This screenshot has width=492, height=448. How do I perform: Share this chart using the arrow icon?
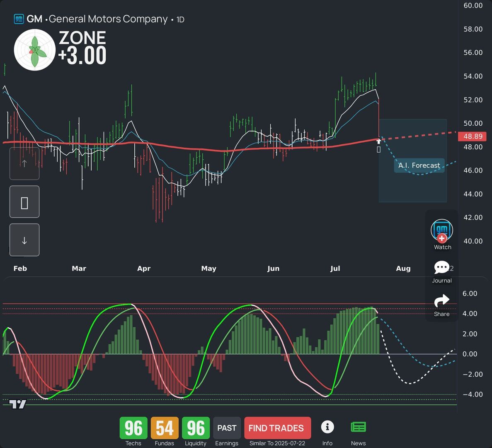point(441,301)
